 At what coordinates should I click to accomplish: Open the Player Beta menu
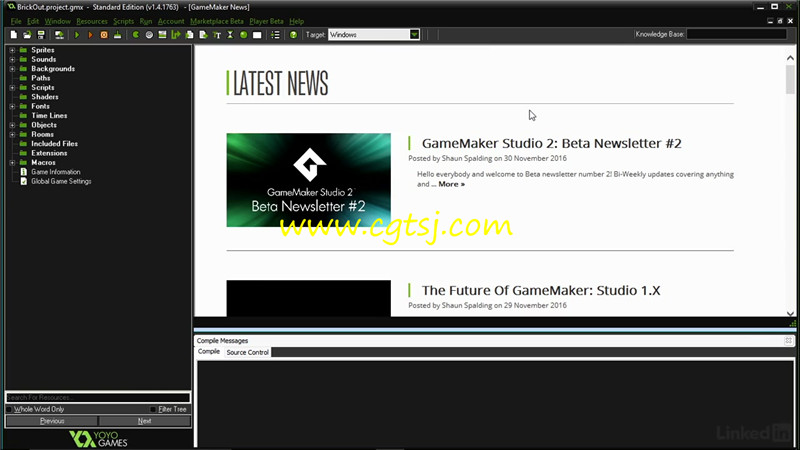click(x=266, y=21)
